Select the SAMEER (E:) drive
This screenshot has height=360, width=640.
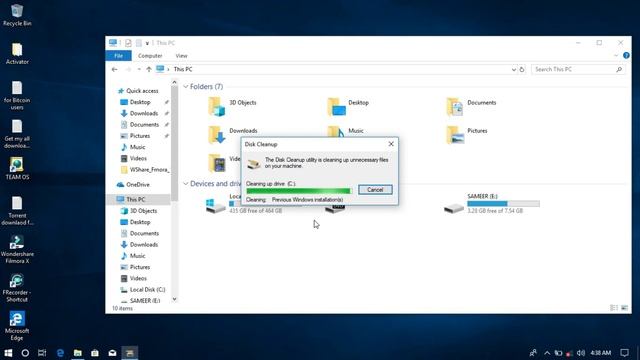click(x=492, y=204)
